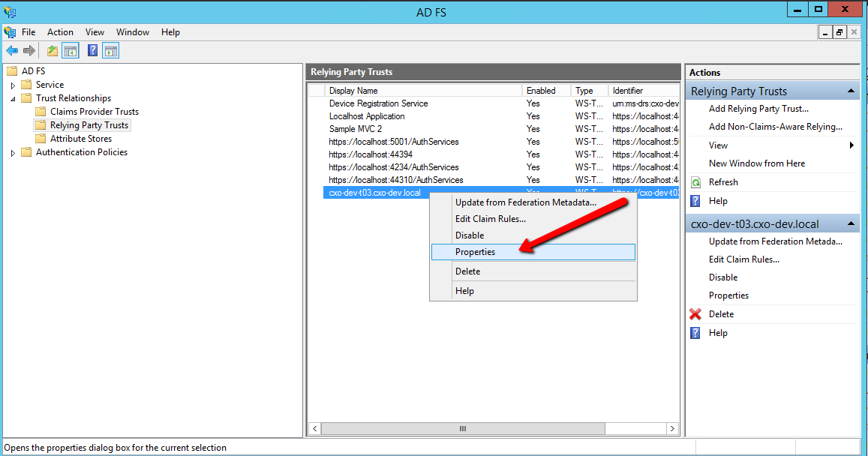Click Add Relying Party Trust link
This screenshot has height=456, width=868.
[x=758, y=109]
